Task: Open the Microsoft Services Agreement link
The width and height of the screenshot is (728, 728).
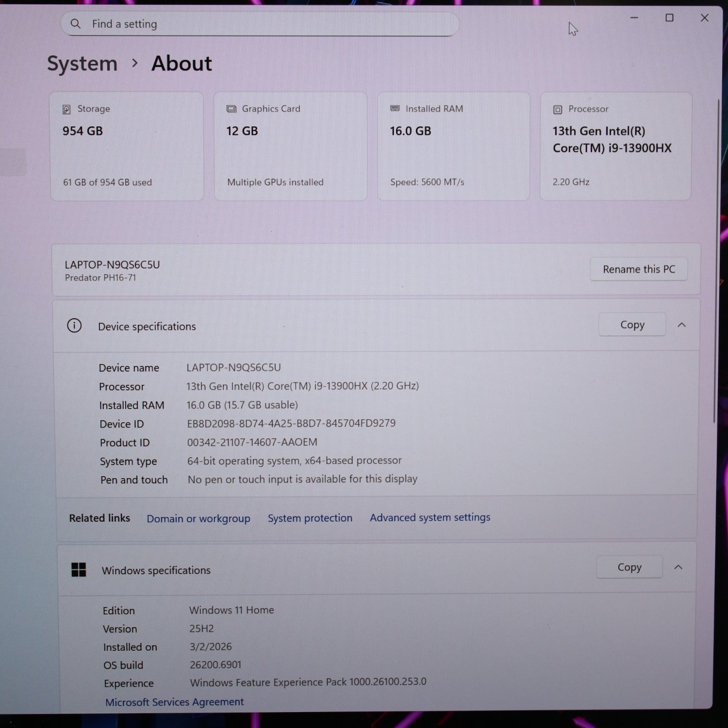Action: click(x=175, y=702)
